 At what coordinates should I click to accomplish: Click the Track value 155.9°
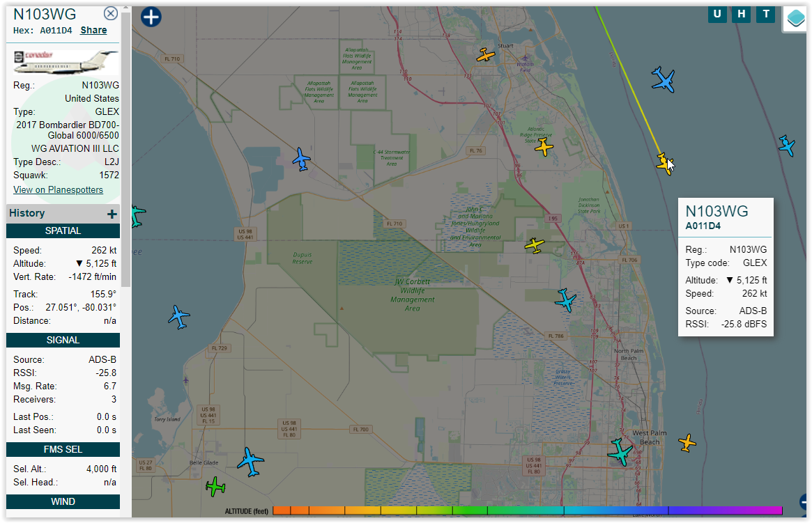[104, 295]
